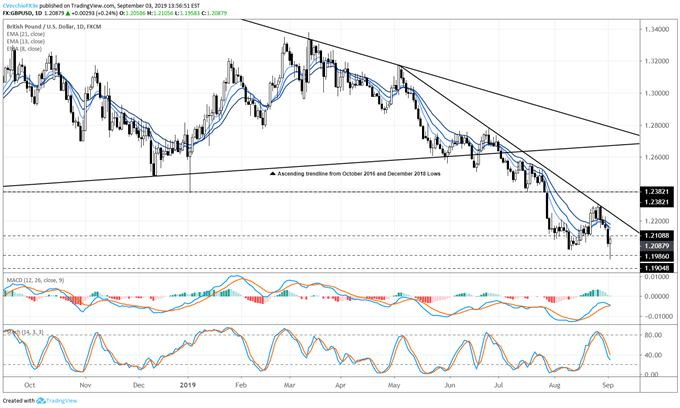Click the Jul label on time axis

[x=499, y=385]
